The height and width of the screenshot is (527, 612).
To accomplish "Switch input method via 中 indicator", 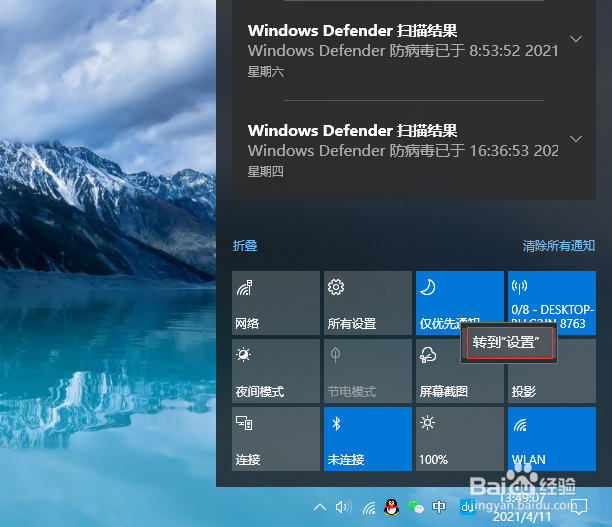I will click(x=439, y=507).
